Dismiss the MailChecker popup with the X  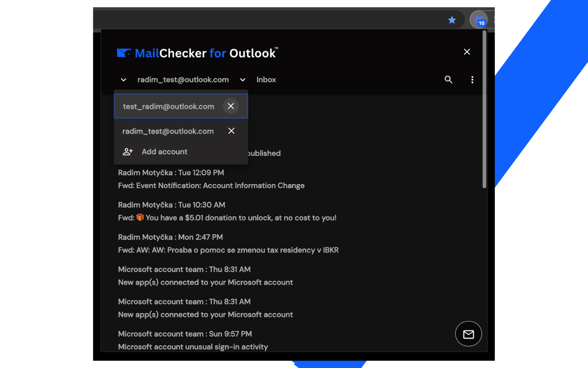click(467, 52)
